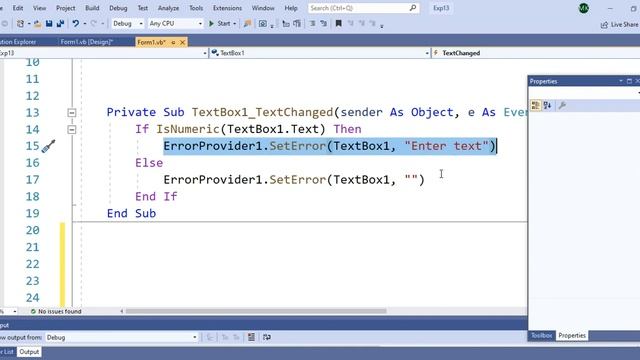Click the Categorized icon in Properties panel
Viewport: 640px width, 360px height.
coord(536,106)
